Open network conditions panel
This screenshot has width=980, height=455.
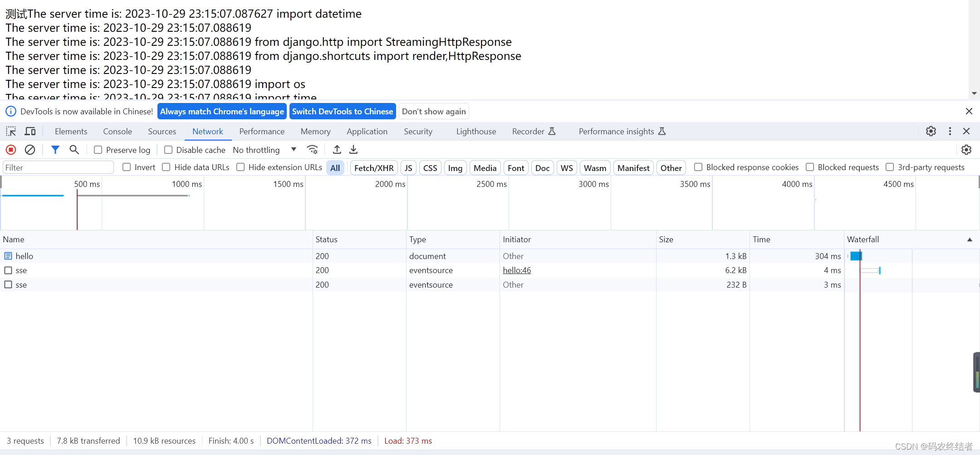[312, 149]
